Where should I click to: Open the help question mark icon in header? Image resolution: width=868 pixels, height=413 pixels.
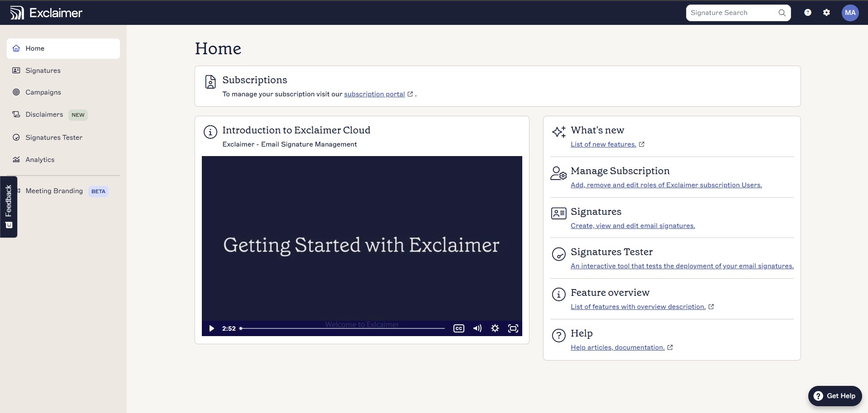[807, 13]
